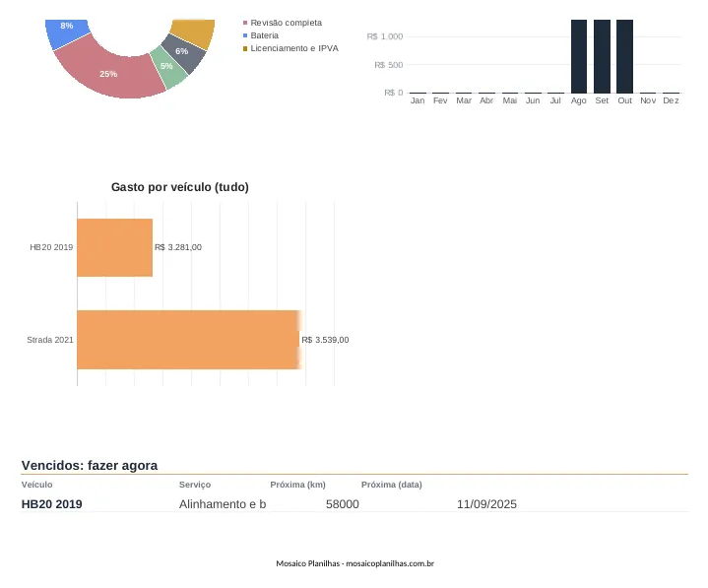
Task: Click the 'Serviço' column header
Action: [x=195, y=485]
